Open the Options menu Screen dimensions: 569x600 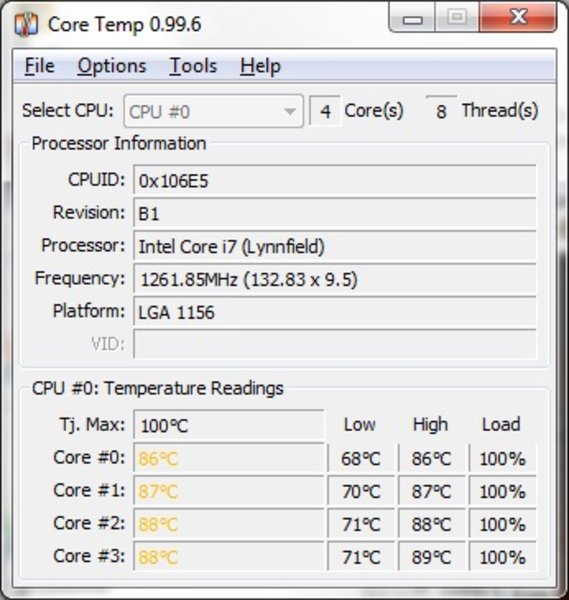pos(112,66)
